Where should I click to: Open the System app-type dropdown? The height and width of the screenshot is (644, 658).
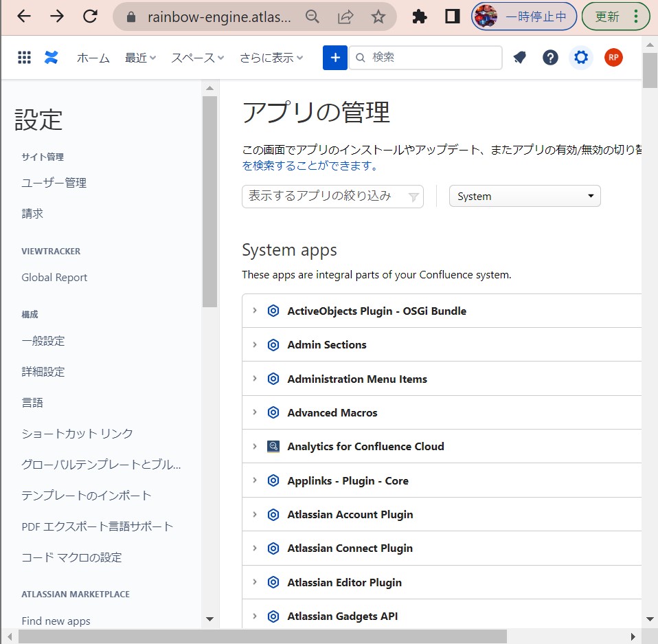(x=525, y=196)
